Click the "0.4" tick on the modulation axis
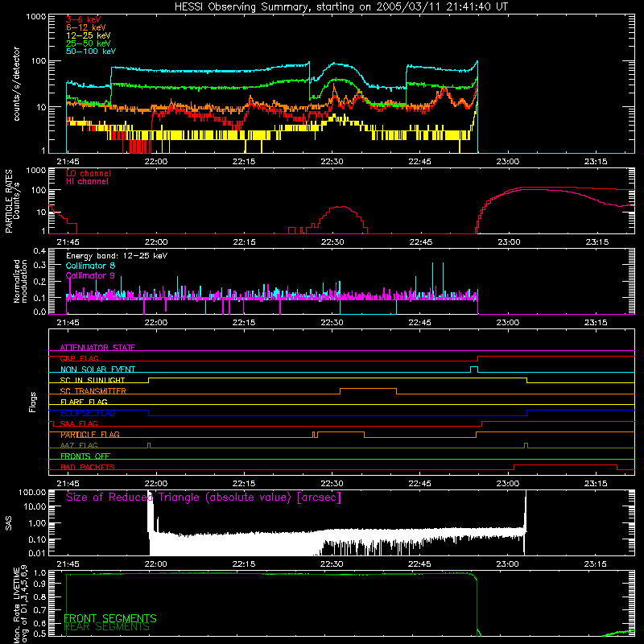This screenshot has height=644, width=644. point(39,250)
